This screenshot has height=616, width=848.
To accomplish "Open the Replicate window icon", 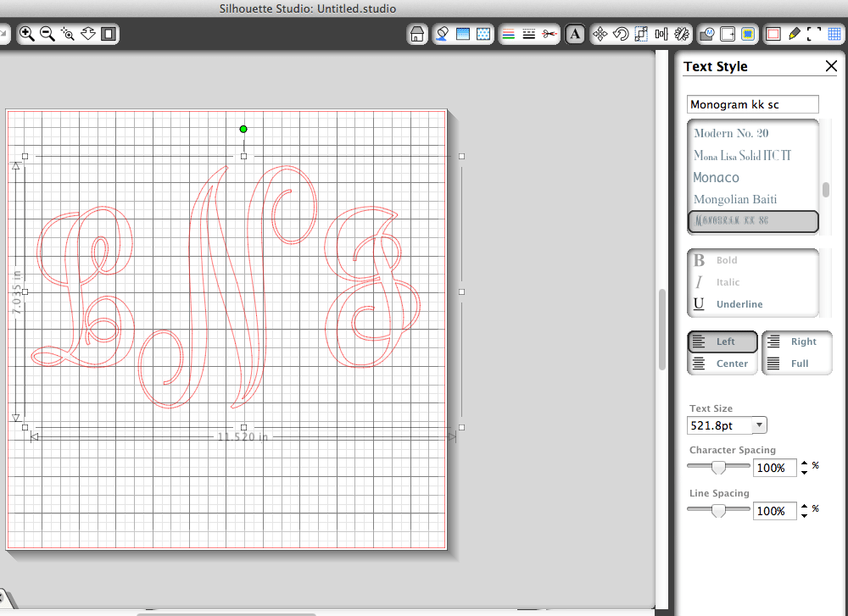I will (x=682, y=35).
